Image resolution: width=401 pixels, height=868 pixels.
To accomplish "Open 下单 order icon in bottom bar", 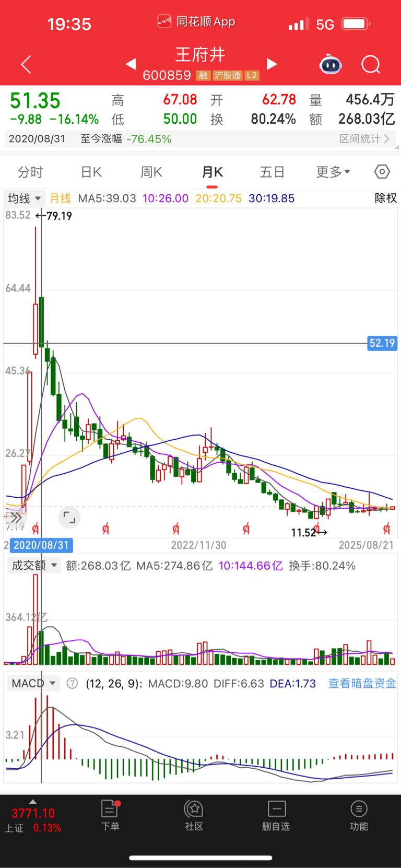I will [x=110, y=816].
